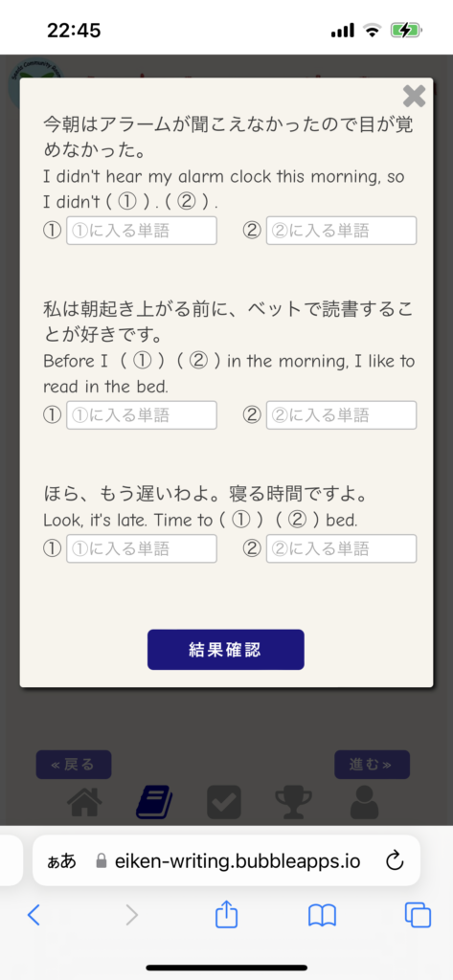Tap the 進む next button
The width and height of the screenshot is (453, 980).
[x=373, y=765]
